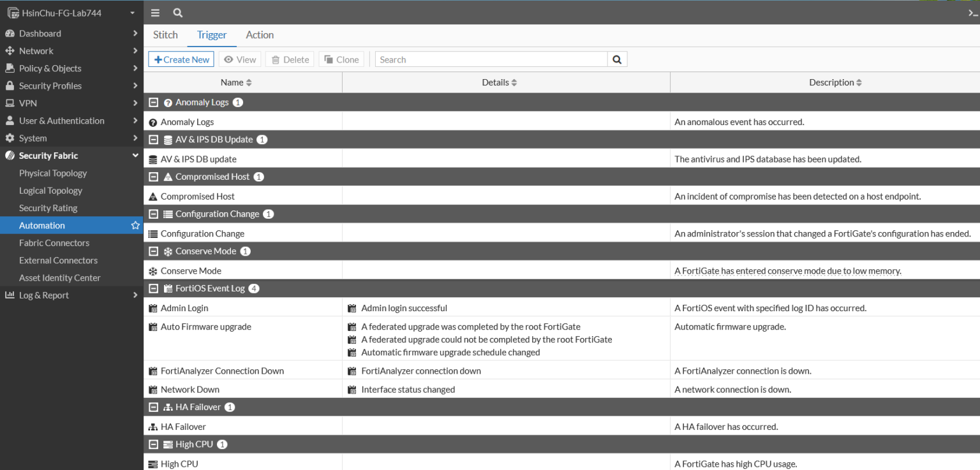Click the HA Failover row cluster icon
This screenshot has height=470, width=980.
point(152,427)
